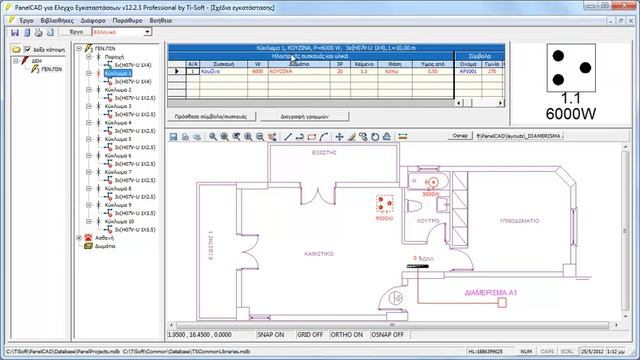Select ΓΕΝ.ΠΙΝ under ΔΕΗ in left panel

[51, 69]
